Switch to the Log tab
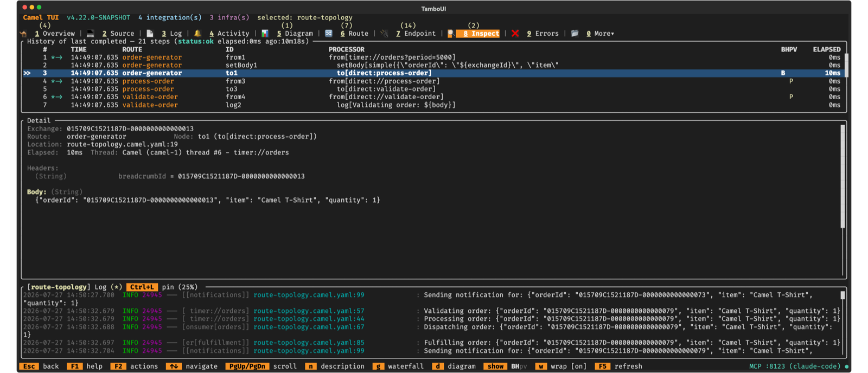This screenshot has width=868, height=373. [x=172, y=34]
